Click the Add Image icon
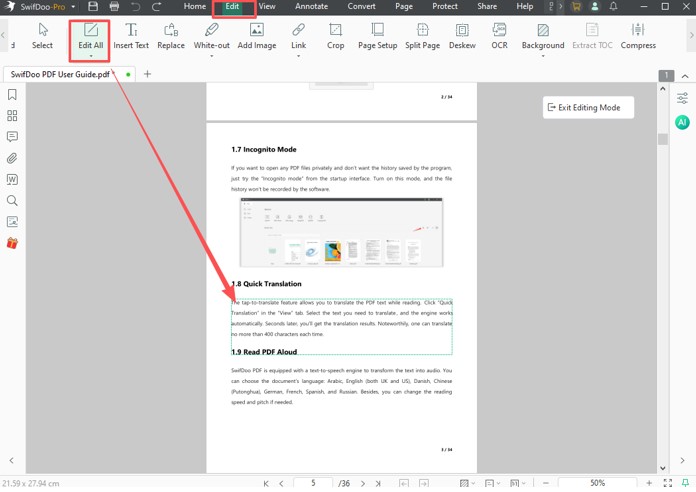696x492 pixels. 257,37
